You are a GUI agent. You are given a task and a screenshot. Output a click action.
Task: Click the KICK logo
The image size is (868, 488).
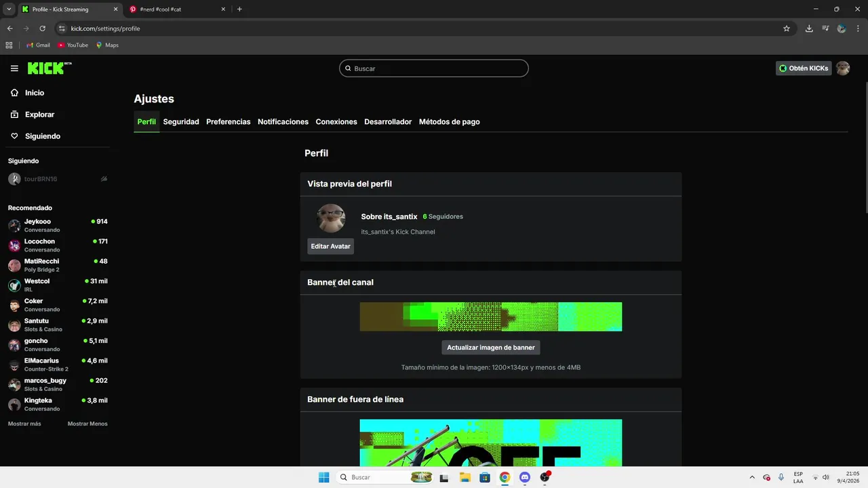click(50, 68)
